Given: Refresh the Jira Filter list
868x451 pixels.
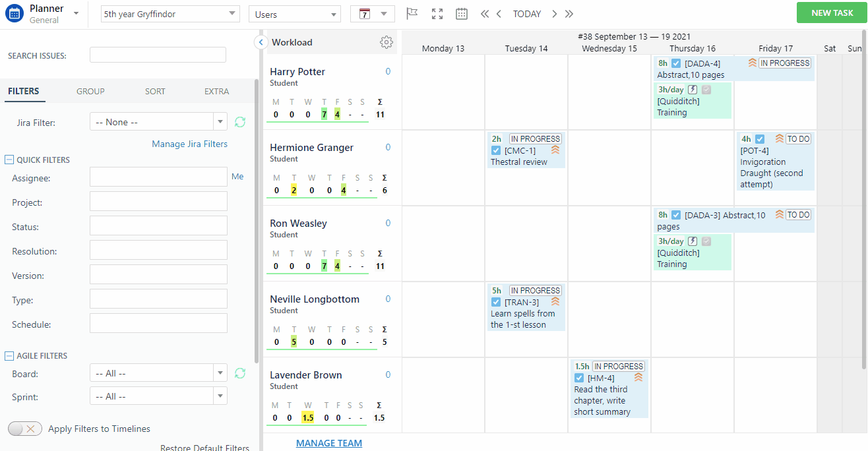Looking at the screenshot, I should pyautogui.click(x=240, y=122).
